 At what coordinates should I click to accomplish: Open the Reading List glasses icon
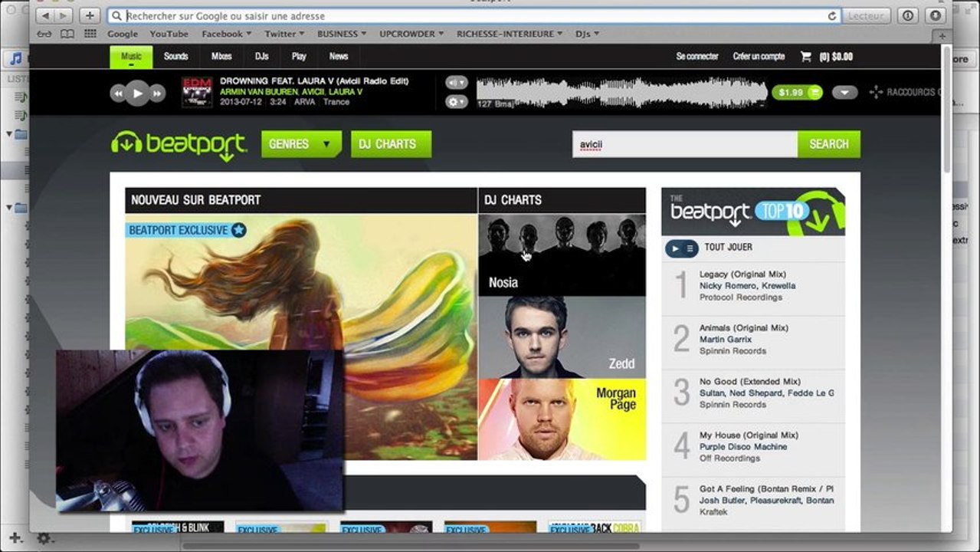coord(44,34)
